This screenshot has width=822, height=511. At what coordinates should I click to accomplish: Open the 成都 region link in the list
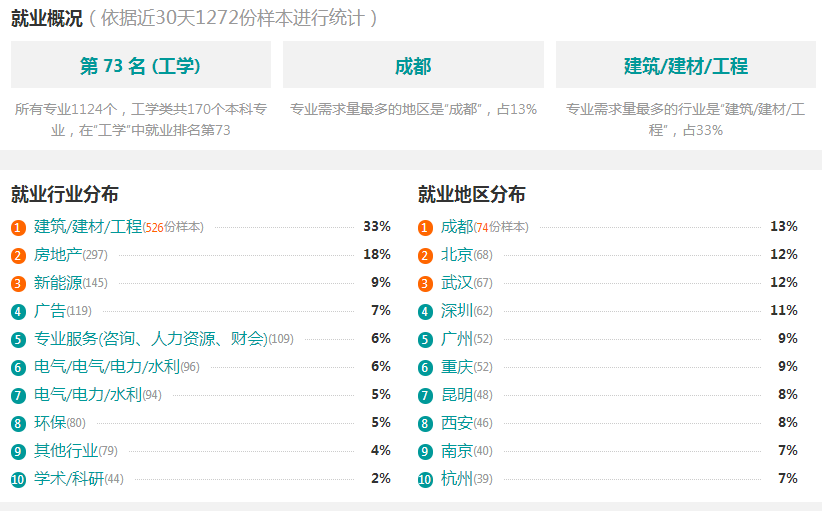coord(457,226)
